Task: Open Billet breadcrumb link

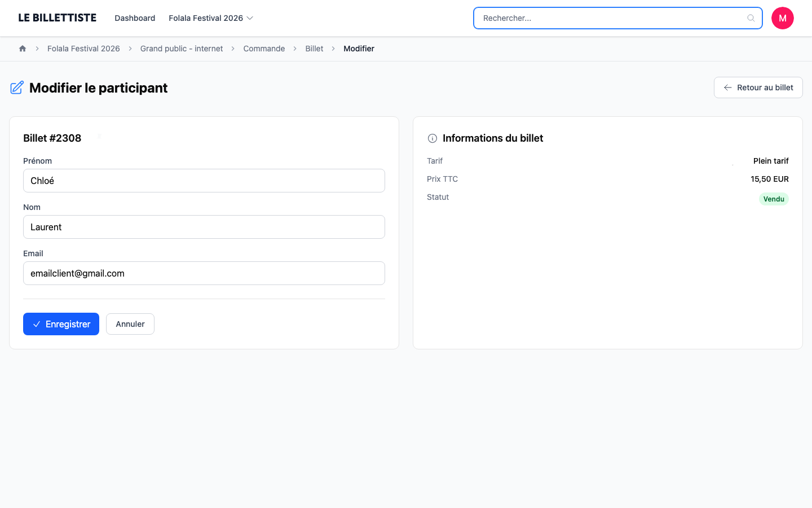Action: [x=314, y=49]
